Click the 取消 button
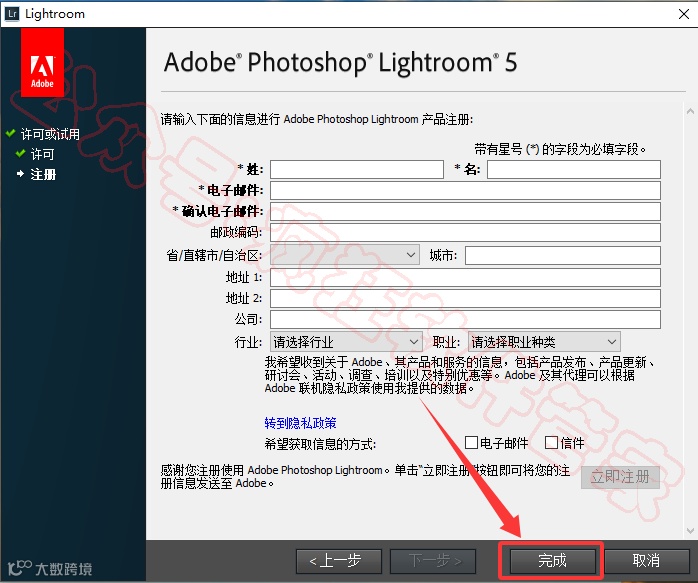 pyautogui.click(x=646, y=561)
